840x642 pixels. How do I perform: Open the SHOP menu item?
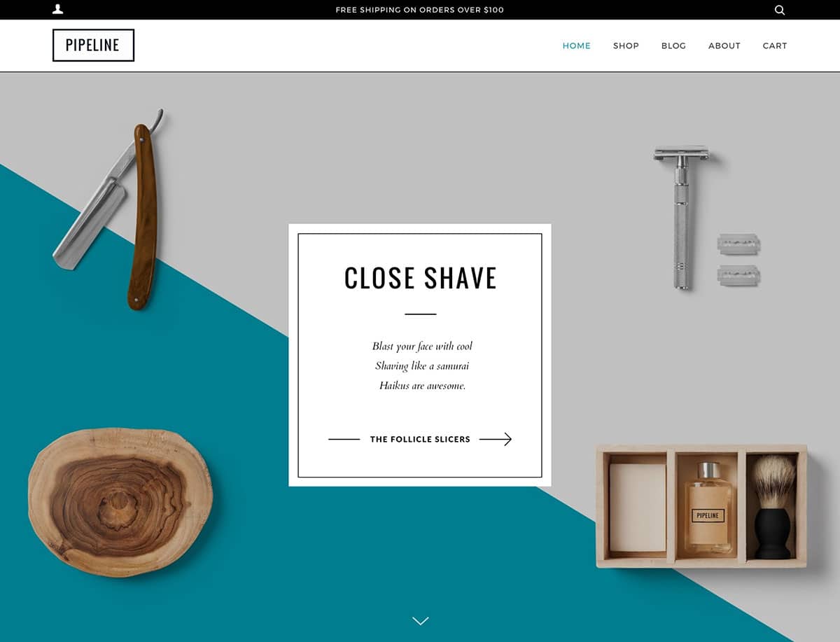(x=626, y=46)
